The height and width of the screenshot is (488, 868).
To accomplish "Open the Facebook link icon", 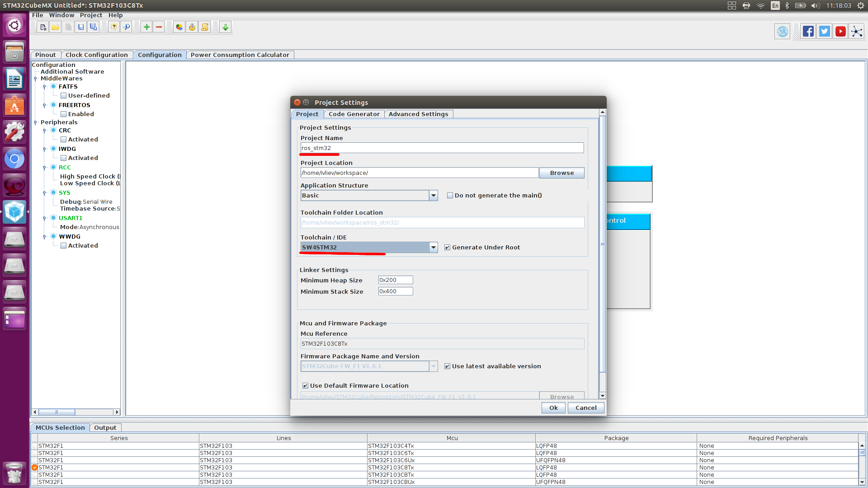I will 808,32.
